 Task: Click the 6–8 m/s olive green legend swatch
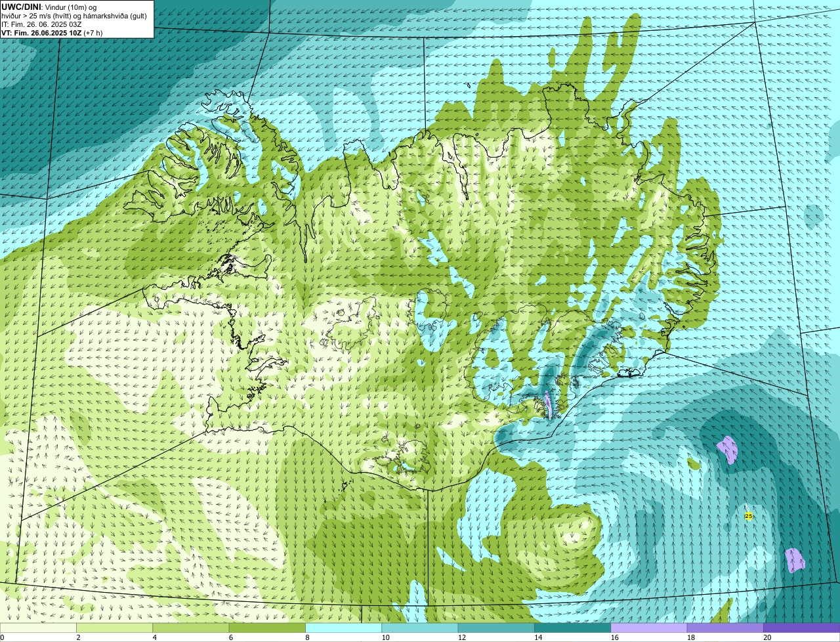268,628
